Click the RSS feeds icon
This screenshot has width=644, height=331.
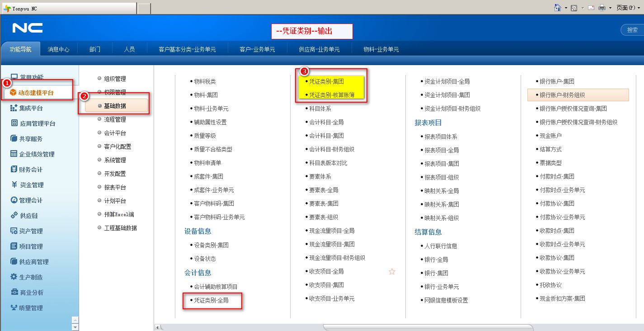pos(574,8)
